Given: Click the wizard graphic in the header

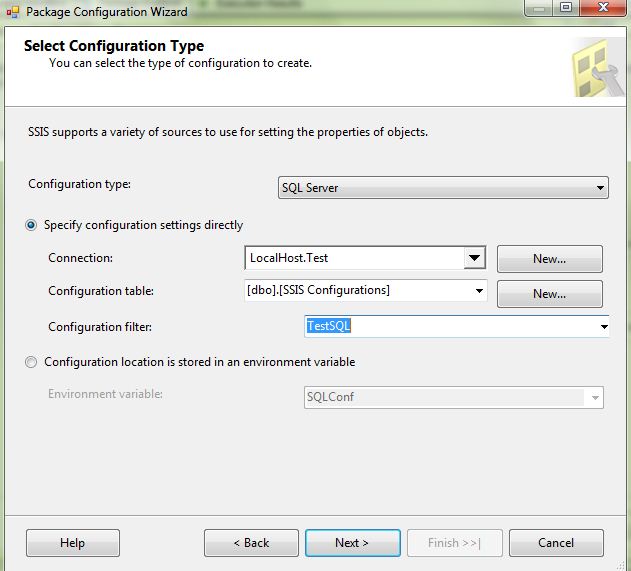Looking at the screenshot, I should pyautogui.click(x=598, y=67).
